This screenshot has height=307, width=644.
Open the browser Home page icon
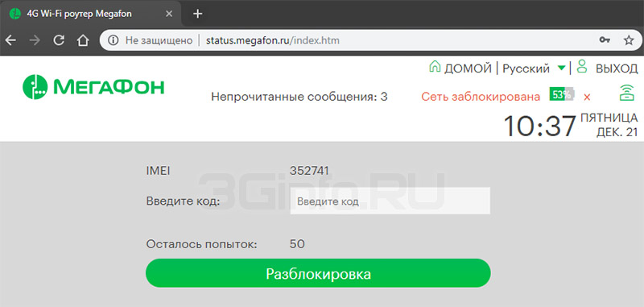(83, 40)
